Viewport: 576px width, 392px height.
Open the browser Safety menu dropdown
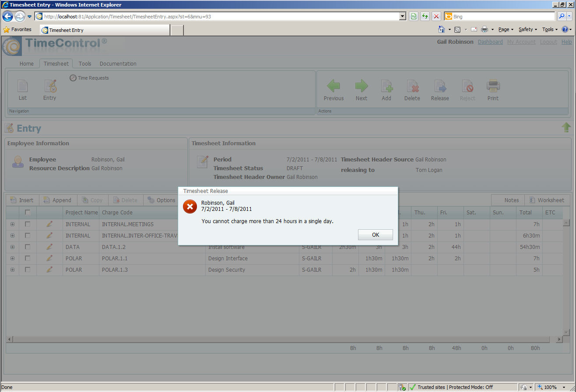coord(528,29)
